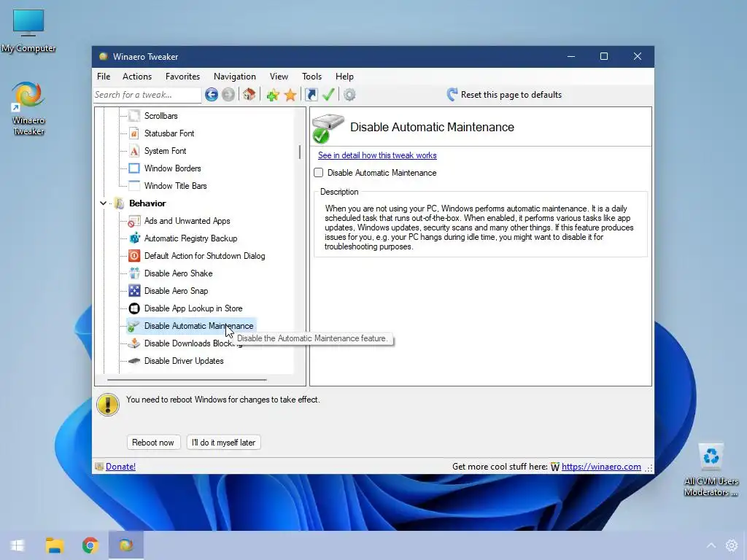Image resolution: width=747 pixels, height=560 pixels.
Task: Open the My Computer desktop icon
Action: tap(28, 31)
